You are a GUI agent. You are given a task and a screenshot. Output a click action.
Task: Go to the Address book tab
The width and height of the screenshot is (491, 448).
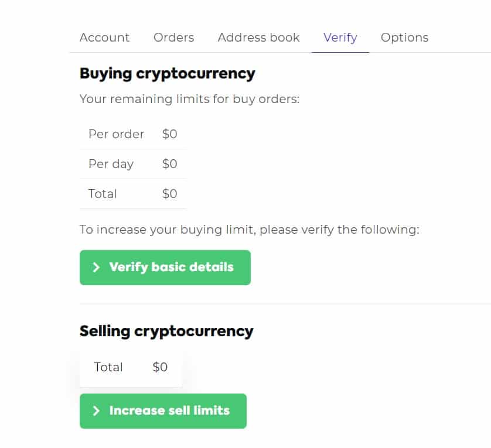point(258,37)
